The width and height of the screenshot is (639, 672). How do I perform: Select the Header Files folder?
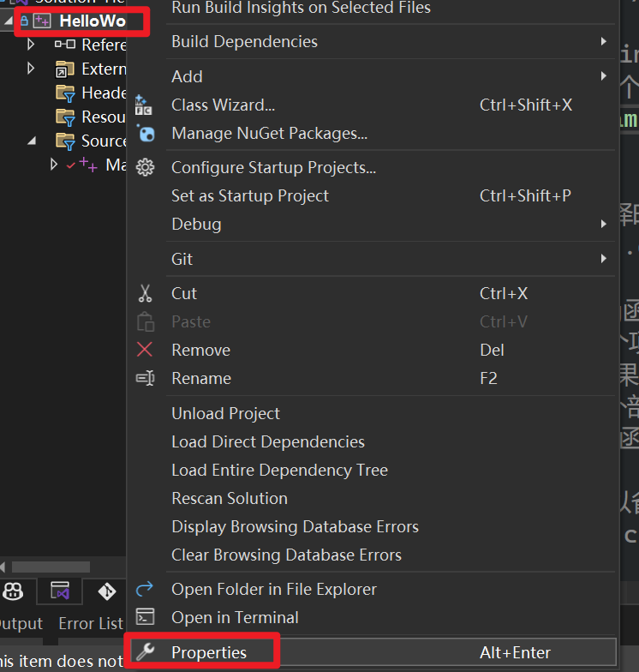103,93
